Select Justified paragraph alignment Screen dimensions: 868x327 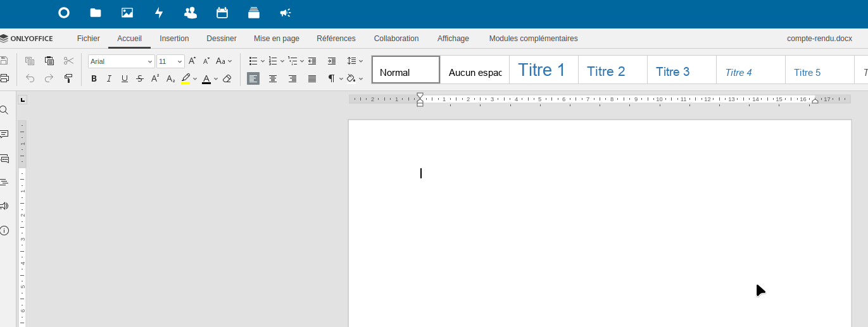coord(312,79)
